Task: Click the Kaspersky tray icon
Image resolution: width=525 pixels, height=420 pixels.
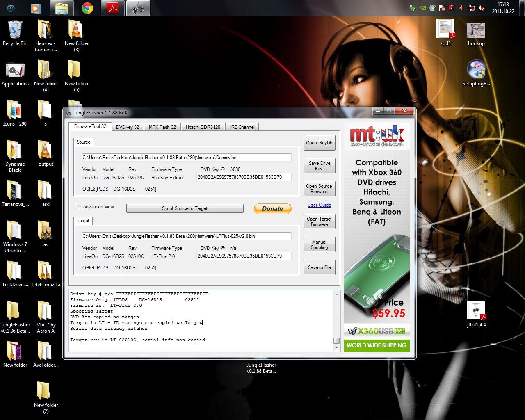Action: click(452, 8)
